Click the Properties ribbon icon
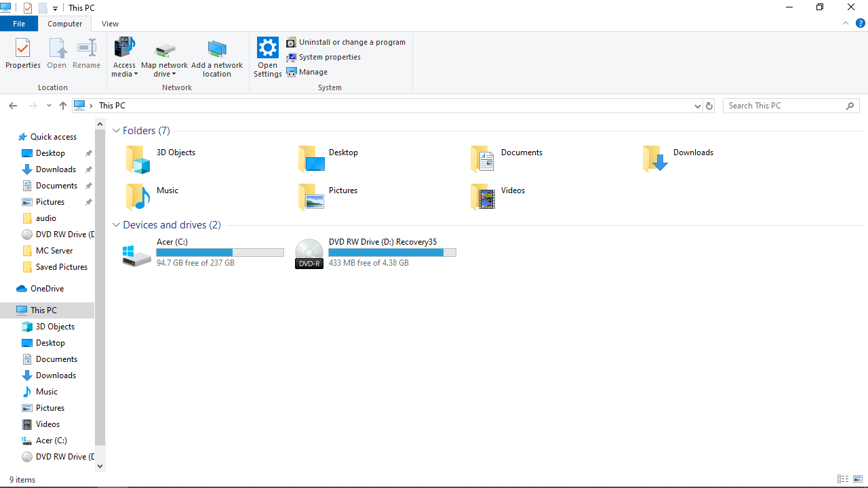The image size is (868, 488). point(23,54)
